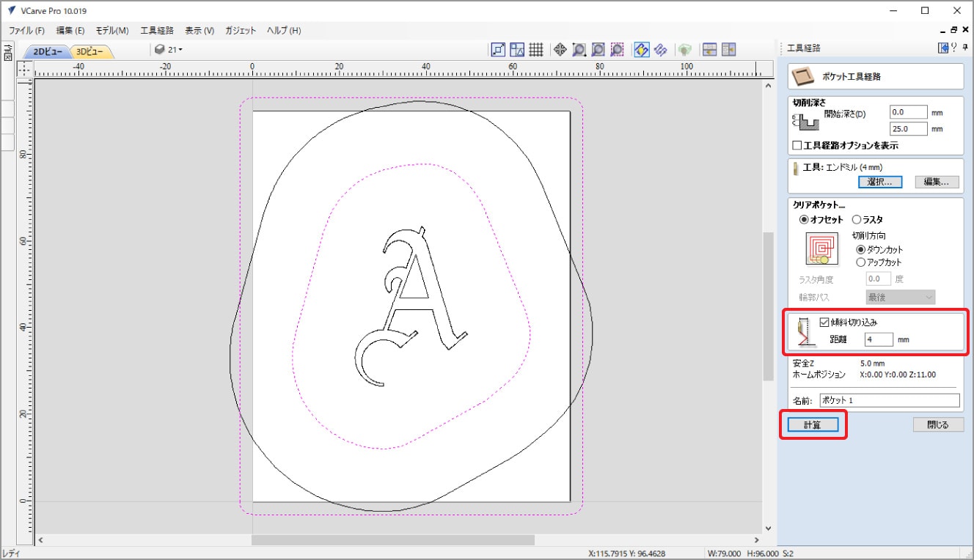Screen dimensions: 974x560
Task: Choose アップカット cutting direction
Action: (x=861, y=262)
